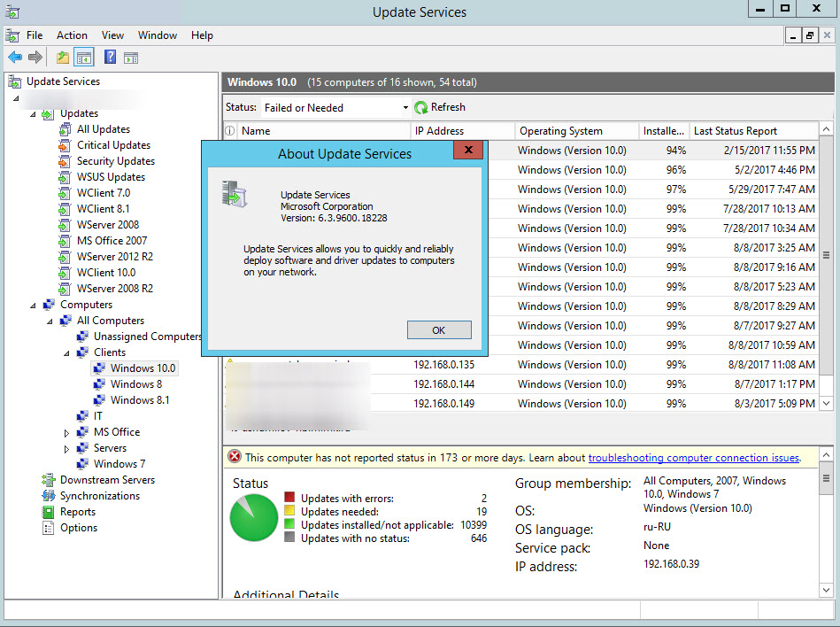The image size is (840, 627).
Task: Select the Windows 7 computer group
Action: 119,464
